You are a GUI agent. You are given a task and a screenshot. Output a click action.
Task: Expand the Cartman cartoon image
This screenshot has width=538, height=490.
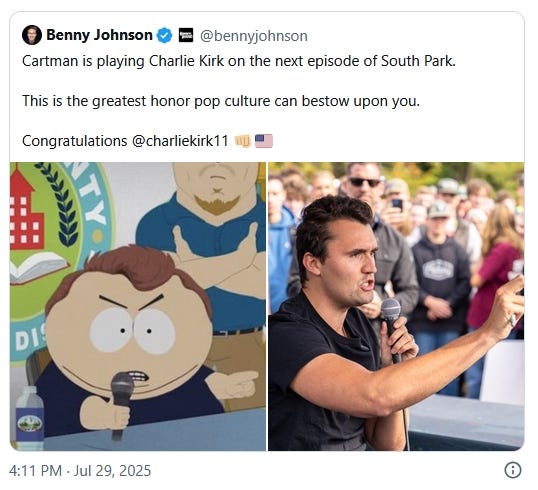(x=138, y=306)
